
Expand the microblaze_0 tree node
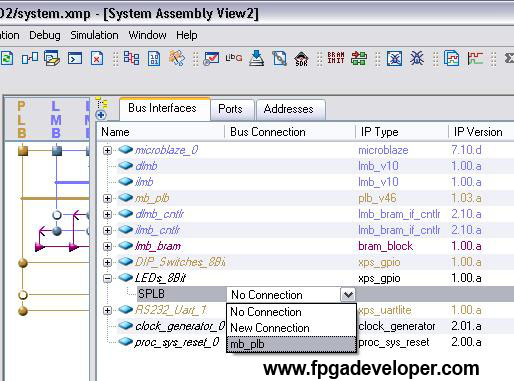107,151
